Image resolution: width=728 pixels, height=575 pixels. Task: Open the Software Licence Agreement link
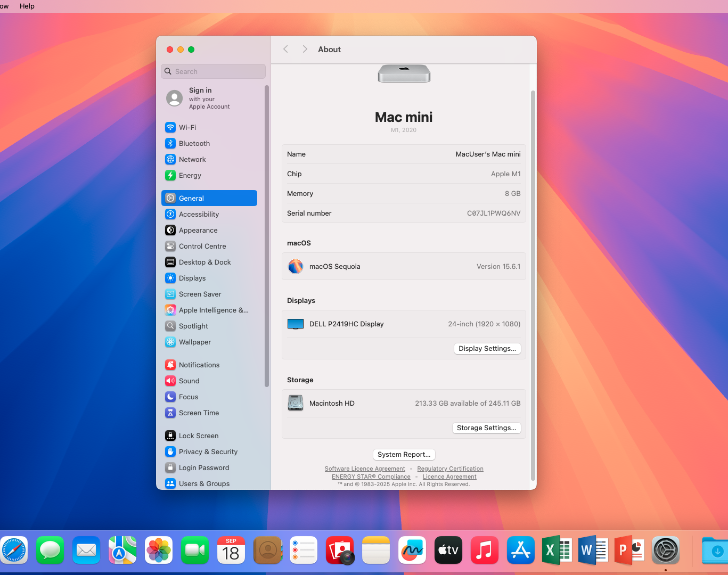pyautogui.click(x=365, y=469)
